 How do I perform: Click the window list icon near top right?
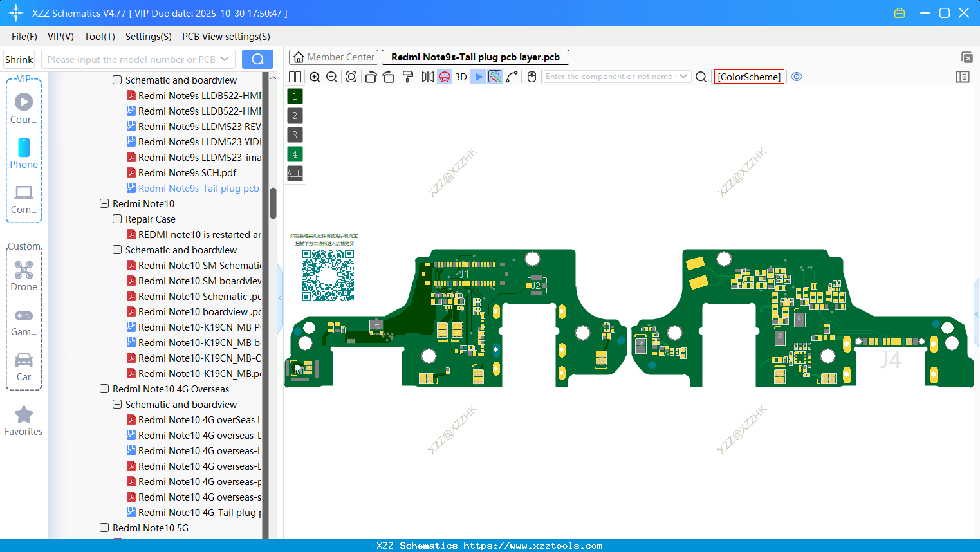[966, 57]
